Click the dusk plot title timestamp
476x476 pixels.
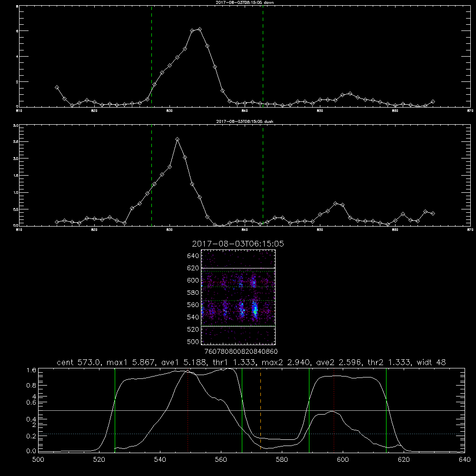coord(245,121)
